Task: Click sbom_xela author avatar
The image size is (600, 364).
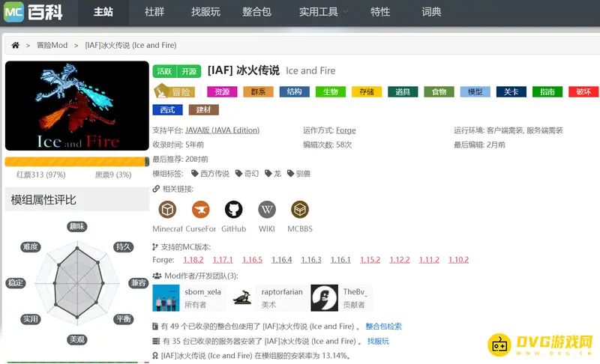Action: point(166,297)
